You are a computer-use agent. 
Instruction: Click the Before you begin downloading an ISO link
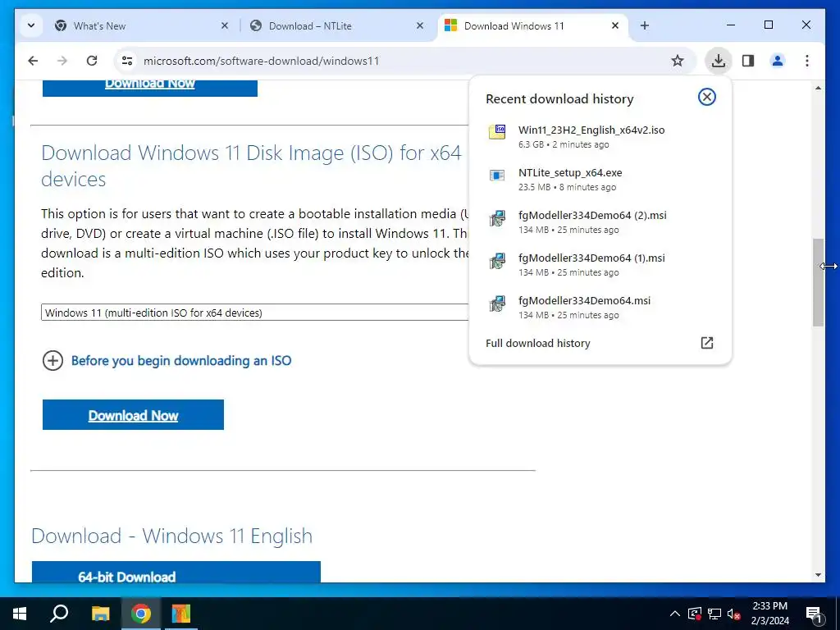point(181,361)
